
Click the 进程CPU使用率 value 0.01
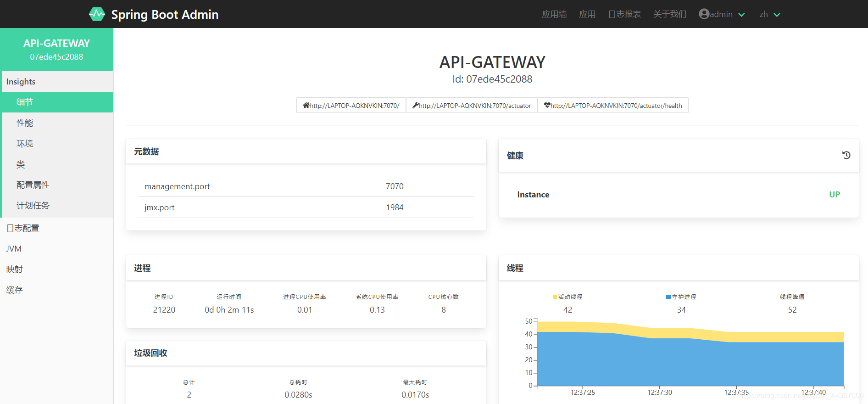[x=305, y=310]
